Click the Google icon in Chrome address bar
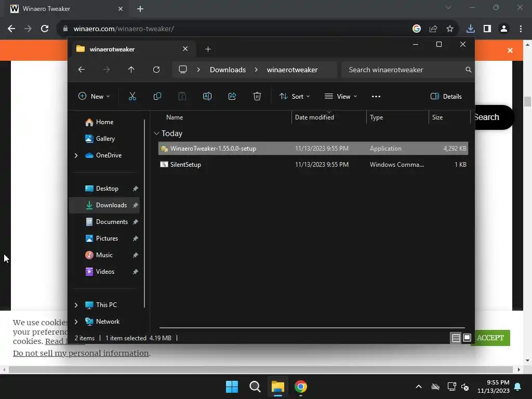Image resolution: width=532 pixels, height=399 pixels. [x=417, y=29]
